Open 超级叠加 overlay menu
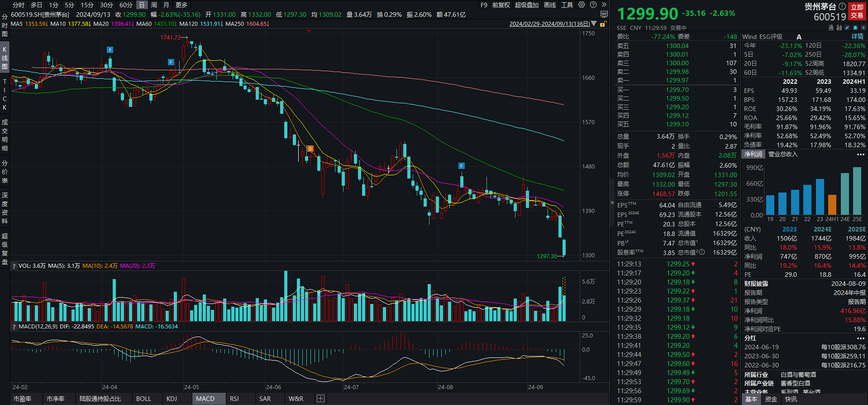The image size is (868, 405). pos(527,5)
